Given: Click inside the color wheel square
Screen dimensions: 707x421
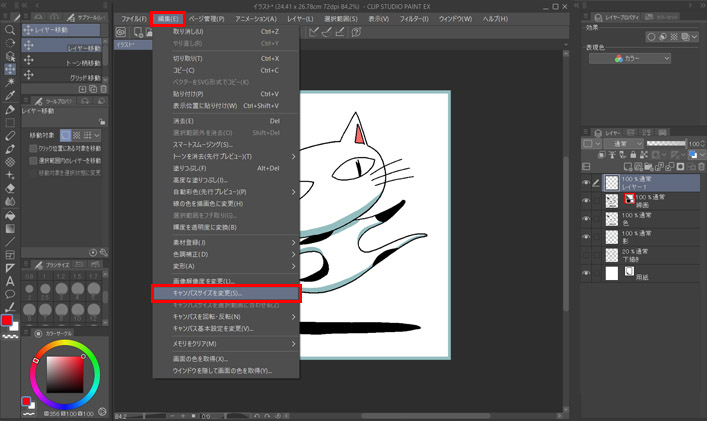Looking at the screenshot, I should (64, 375).
